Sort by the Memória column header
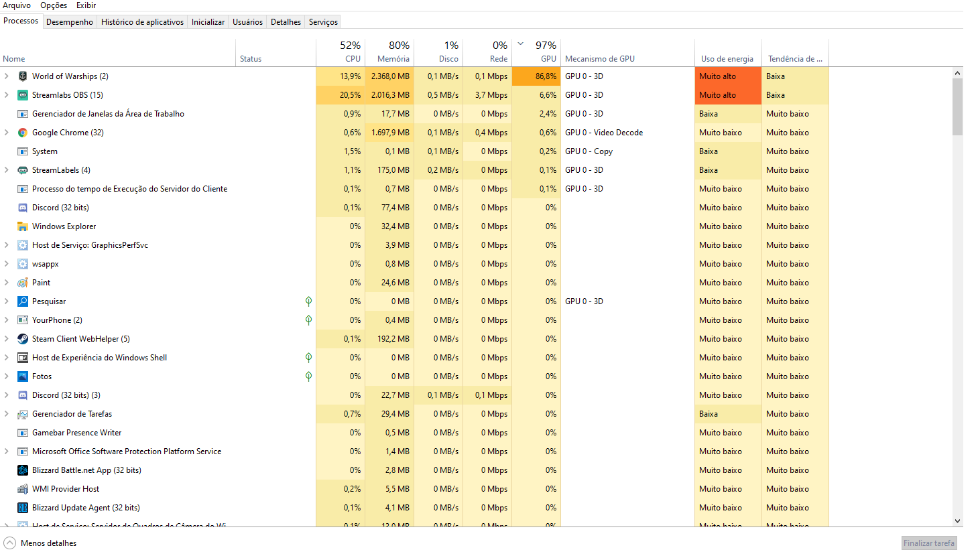980x558 pixels. pos(389,52)
